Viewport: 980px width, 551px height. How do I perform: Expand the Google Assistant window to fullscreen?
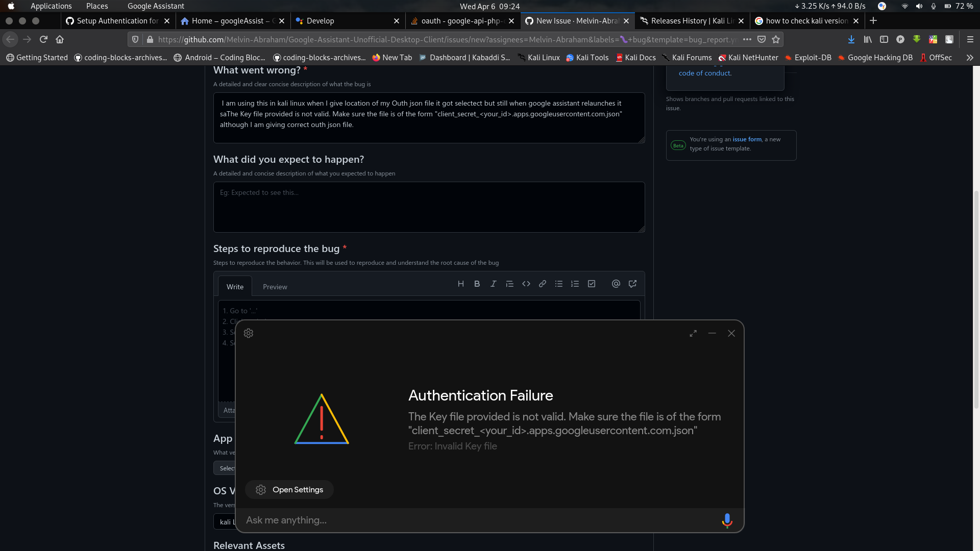693,333
